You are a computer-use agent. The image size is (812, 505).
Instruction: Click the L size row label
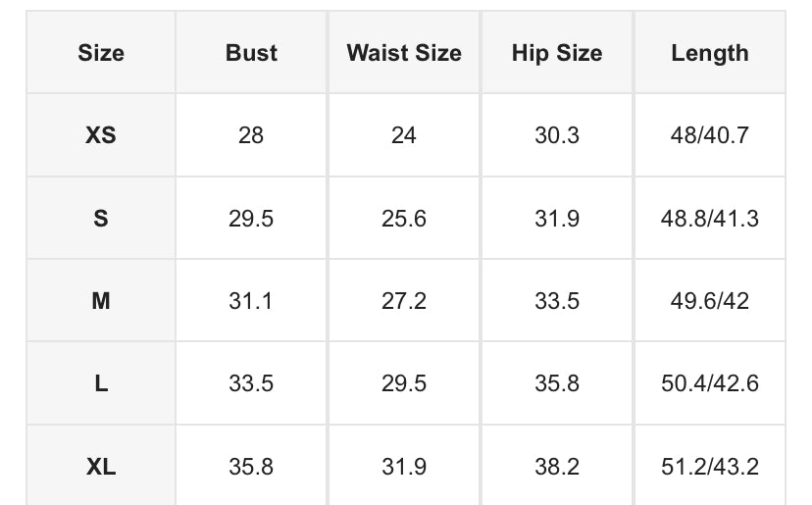(101, 383)
